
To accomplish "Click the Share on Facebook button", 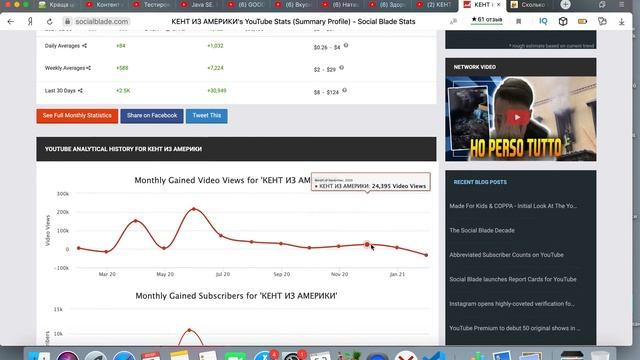I will pos(152,116).
